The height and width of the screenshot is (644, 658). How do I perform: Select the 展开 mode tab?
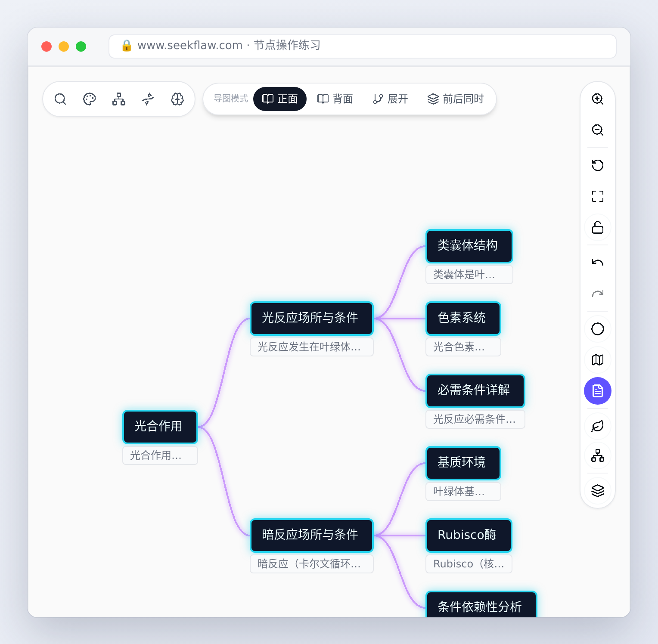390,99
